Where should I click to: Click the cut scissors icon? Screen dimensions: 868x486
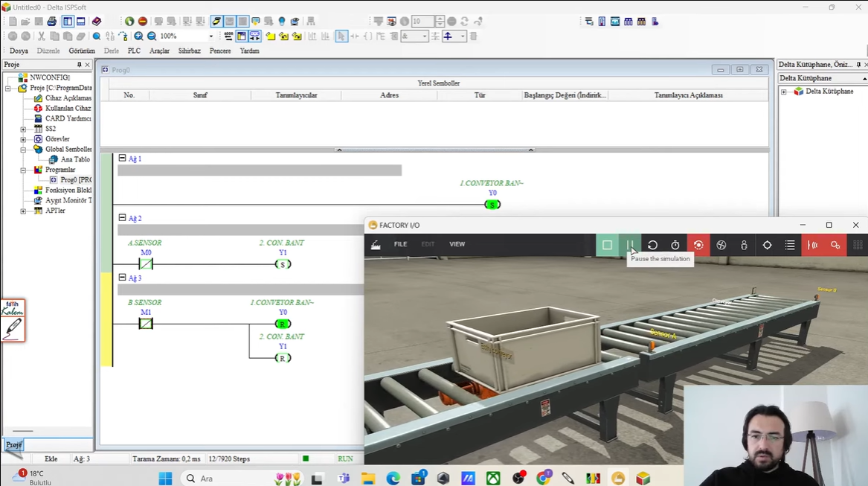tap(41, 36)
